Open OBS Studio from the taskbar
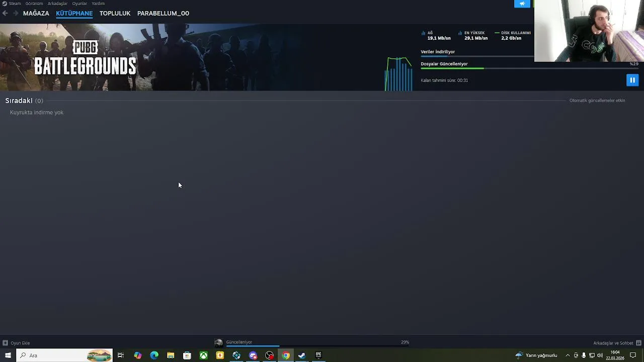Screen dimensions: 644x362 (270, 355)
